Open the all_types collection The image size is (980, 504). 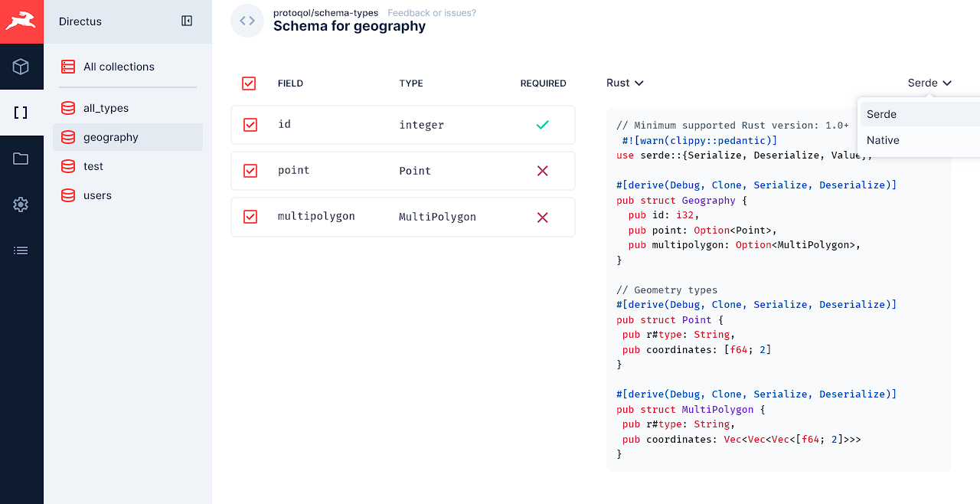[128, 108]
